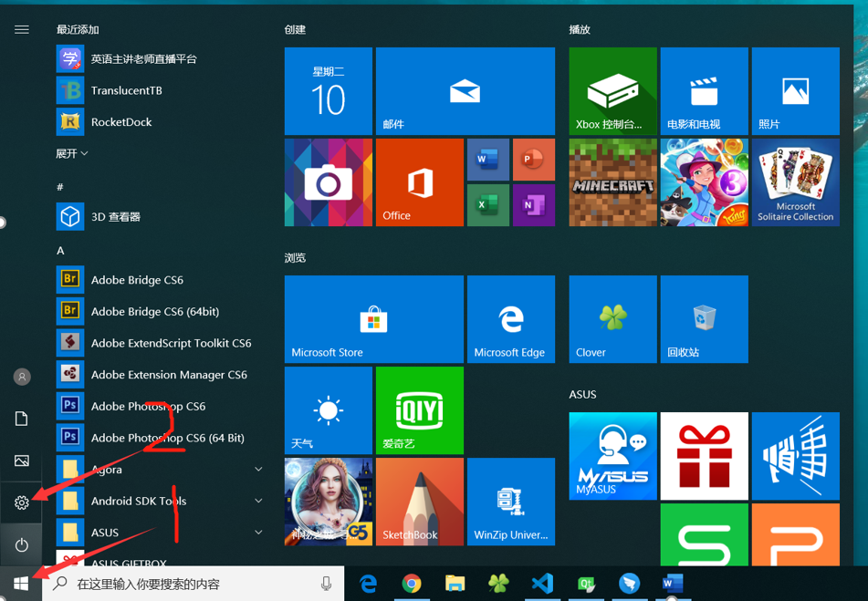Click the 浏览 group heading
This screenshot has width=868, height=601.
coord(295,257)
